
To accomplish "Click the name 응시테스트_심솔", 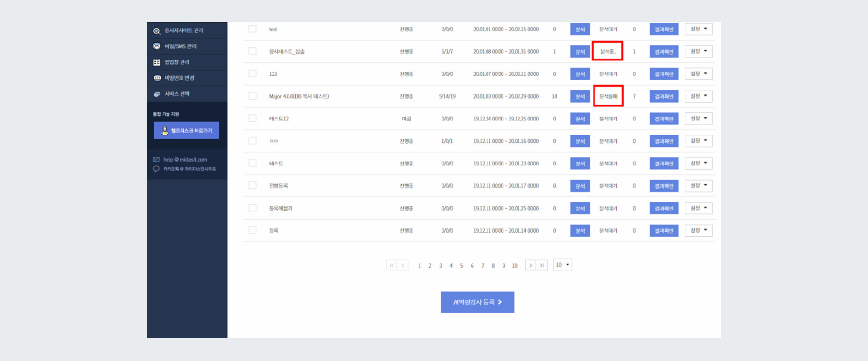I will click(x=287, y=52).
